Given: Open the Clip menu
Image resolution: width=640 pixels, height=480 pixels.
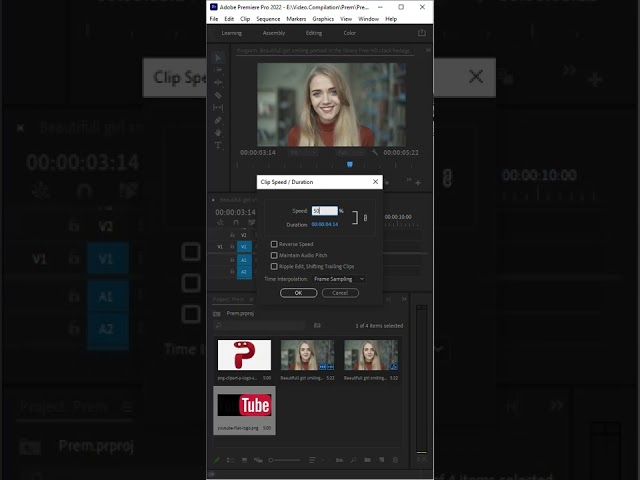Looking at the screenshot, I should point(245,19).
